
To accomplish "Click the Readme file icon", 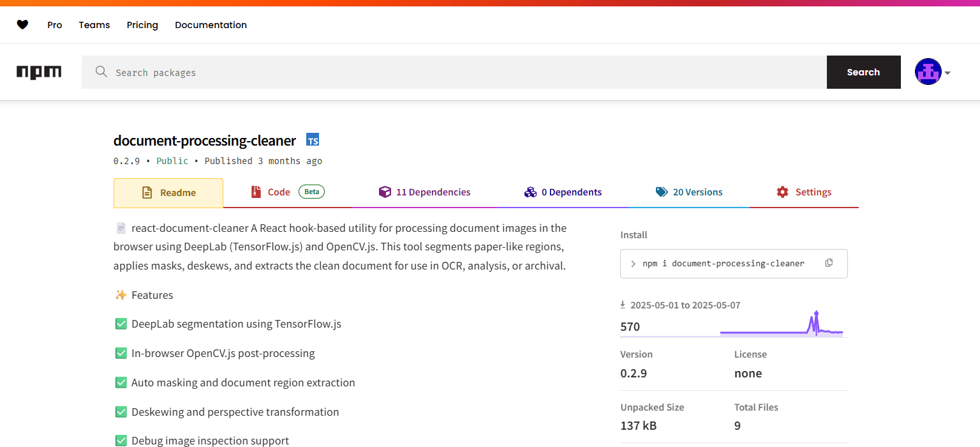I will pyautogui.click(x=147, y=192).
